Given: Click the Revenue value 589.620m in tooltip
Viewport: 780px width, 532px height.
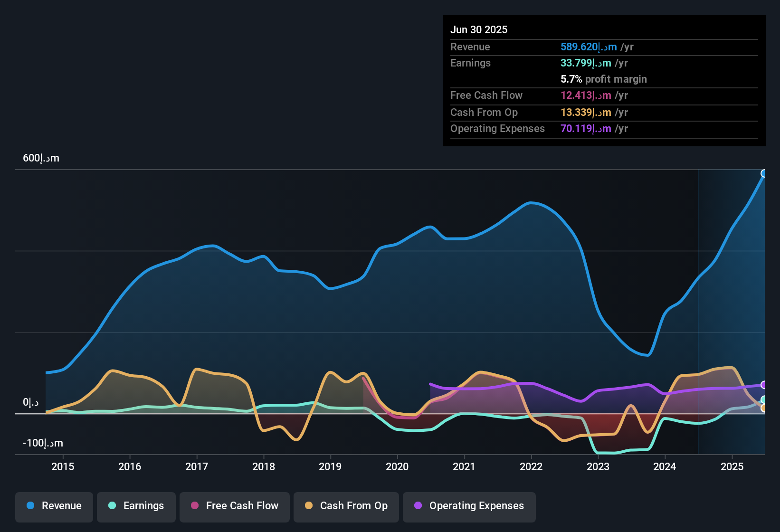Looking at the screenshot, I should coord(589,47).
